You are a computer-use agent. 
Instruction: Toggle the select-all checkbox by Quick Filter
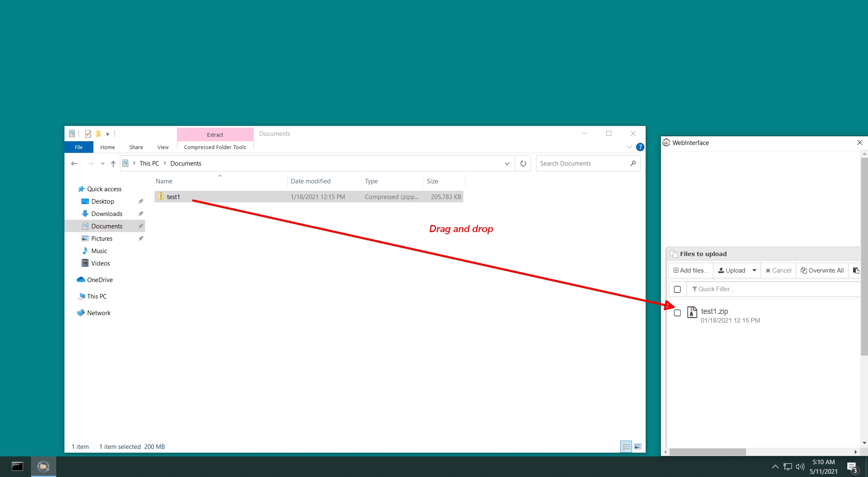pos(677,290)
